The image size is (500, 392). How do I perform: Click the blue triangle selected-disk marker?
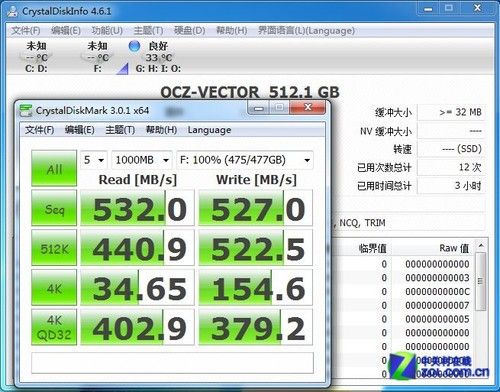tap(123, 69)
